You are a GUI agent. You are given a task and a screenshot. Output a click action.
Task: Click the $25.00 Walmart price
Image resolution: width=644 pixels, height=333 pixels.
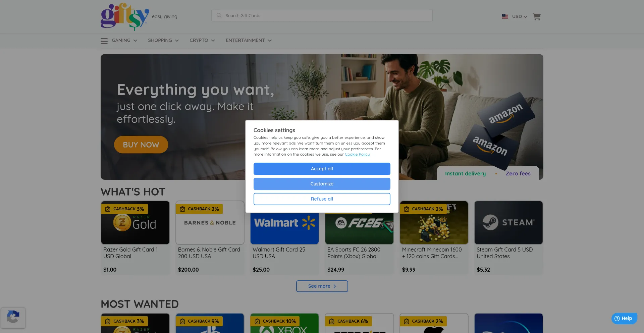[x=261, y=270]
